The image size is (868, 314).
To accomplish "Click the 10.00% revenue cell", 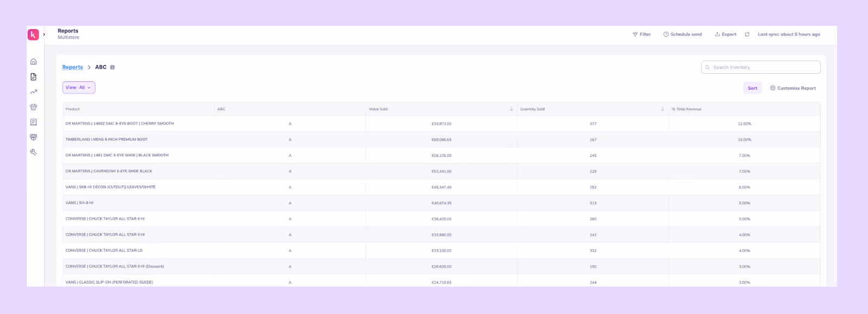I will click(744, 140).
